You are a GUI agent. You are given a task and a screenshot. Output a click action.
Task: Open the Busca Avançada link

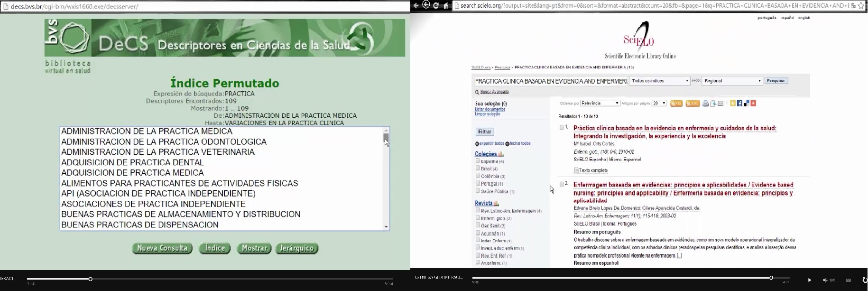point(495,92)
